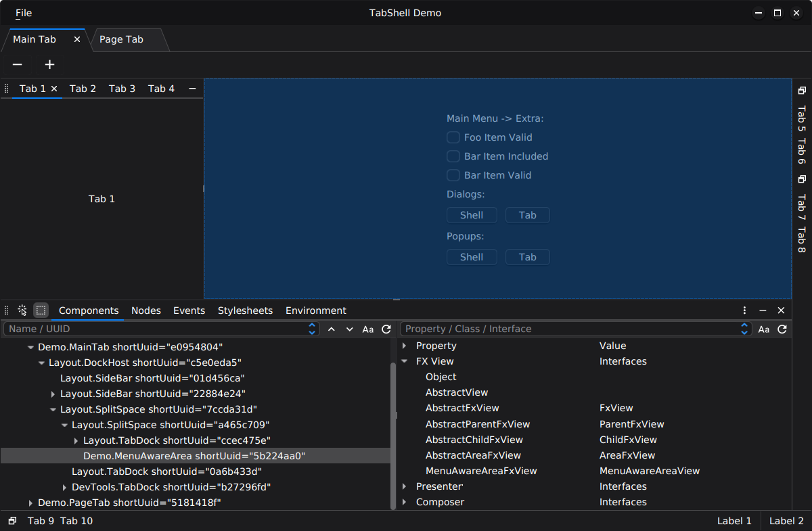812x531 pixels.
Task: Click the Tab button under Popups
Action: coord(528,257)
